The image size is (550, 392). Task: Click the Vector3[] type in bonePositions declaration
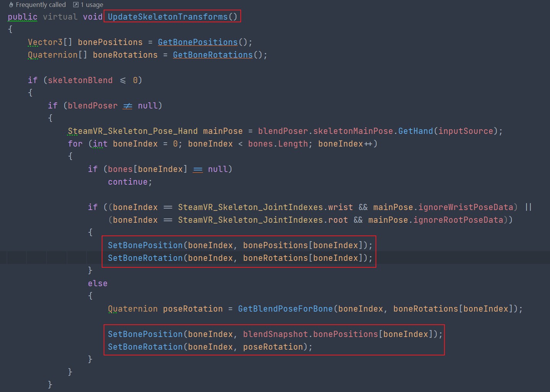click(x=50, y=42)
